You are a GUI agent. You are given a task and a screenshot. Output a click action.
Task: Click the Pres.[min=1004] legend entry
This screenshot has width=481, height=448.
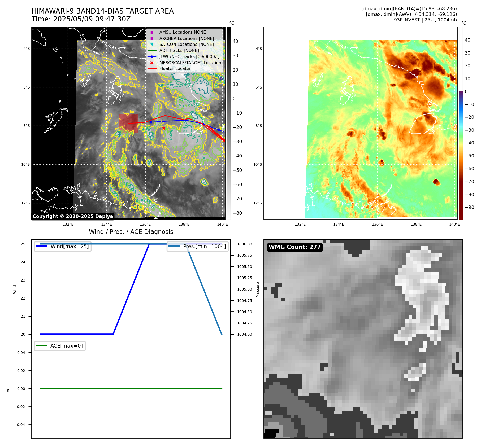point(198,246)
